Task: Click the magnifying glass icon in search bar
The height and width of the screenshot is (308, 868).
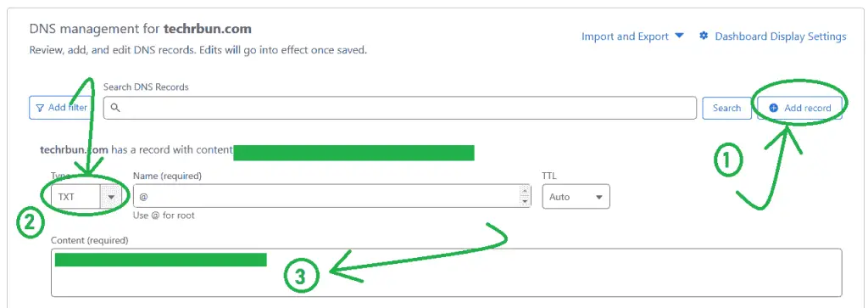Action: (115, 108)
